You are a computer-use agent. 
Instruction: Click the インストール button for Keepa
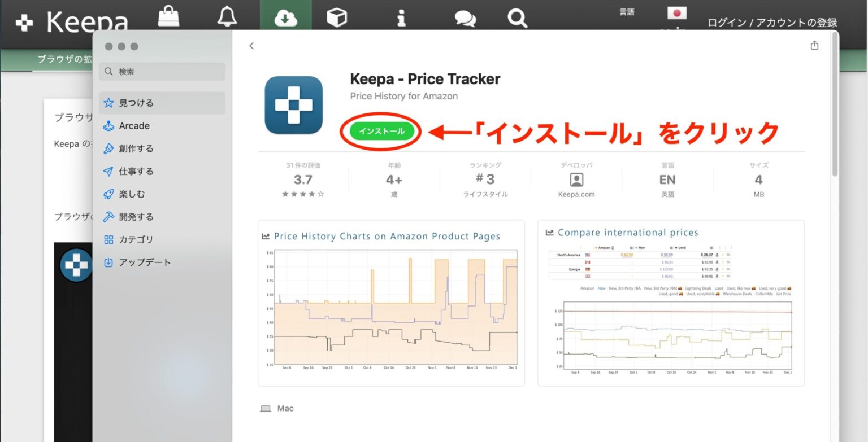(x=381, y=131)
